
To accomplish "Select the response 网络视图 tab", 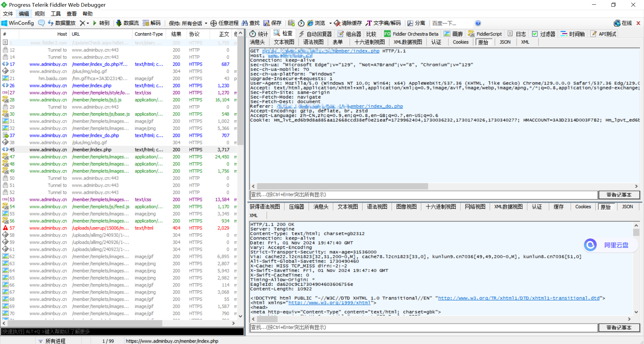I will tap(475, 207).
